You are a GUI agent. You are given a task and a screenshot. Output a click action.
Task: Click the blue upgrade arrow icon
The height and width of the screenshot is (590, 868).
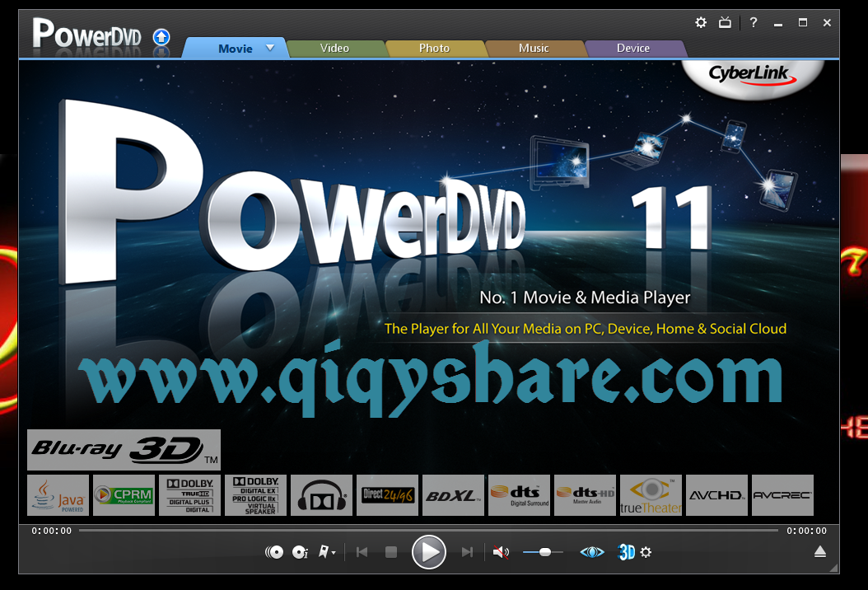[161, 37]
